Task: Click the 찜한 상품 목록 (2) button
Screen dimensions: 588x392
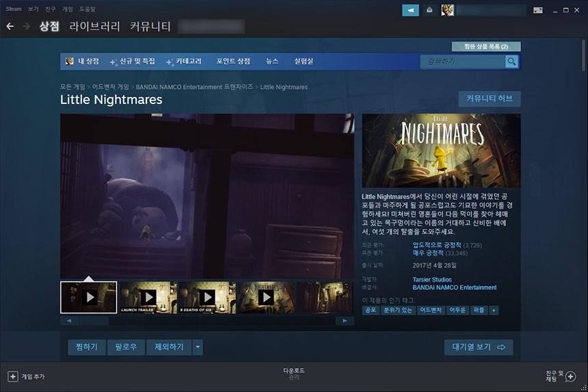Action: [x=486, y=47]
